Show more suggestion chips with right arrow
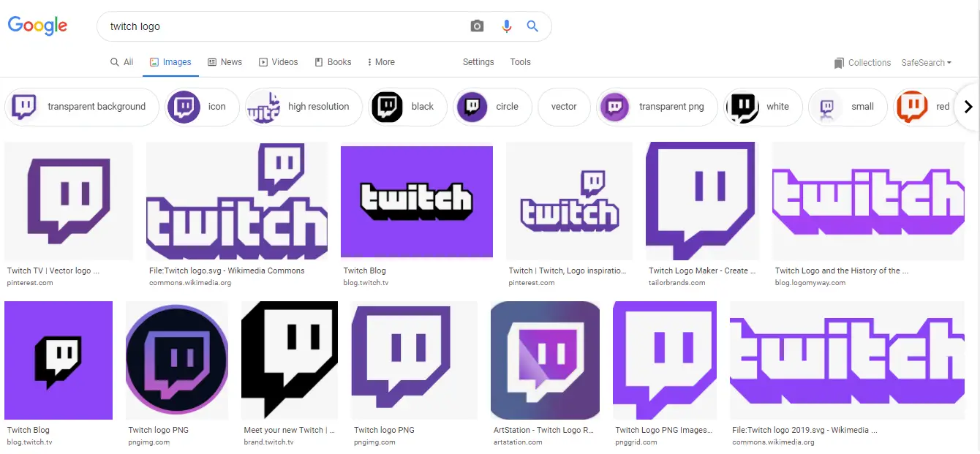The image size is (980, 454). pos(968,107)
